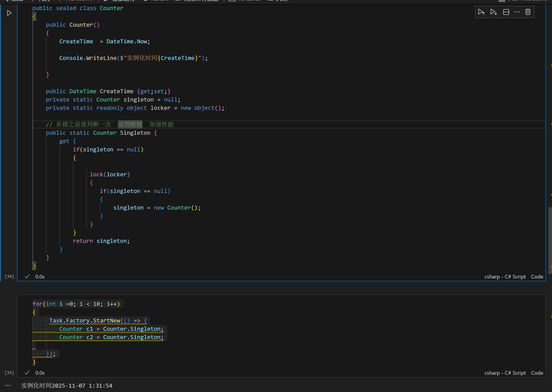Open more cell actions menu
Viewport: 552px width, 392px height.
click(517, 12)
